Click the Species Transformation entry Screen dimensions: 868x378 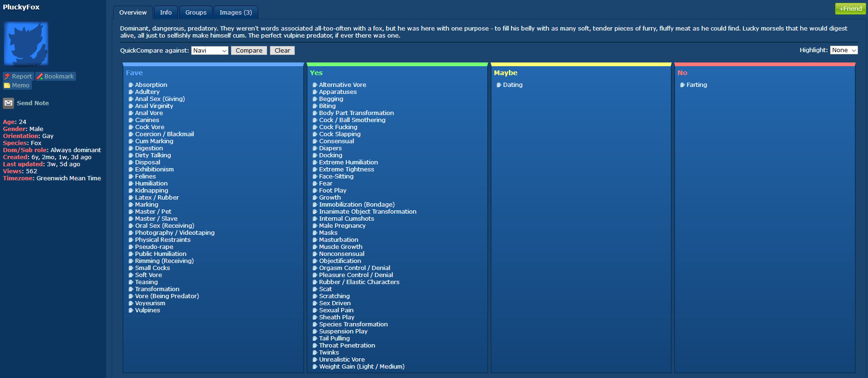tap(353, 324)
